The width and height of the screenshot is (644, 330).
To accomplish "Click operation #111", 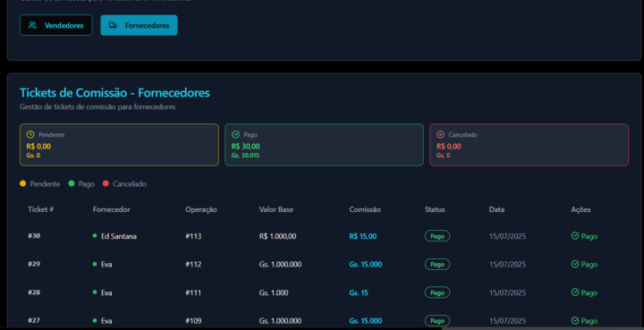I will coord(193,292).
